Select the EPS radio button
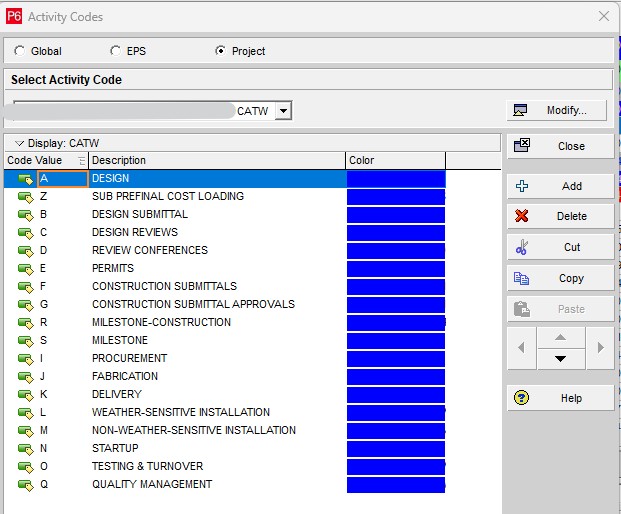 [115, 51]
